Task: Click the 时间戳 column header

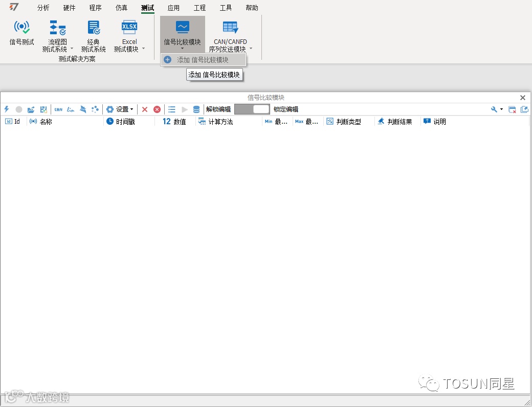Action: point(129,121)
